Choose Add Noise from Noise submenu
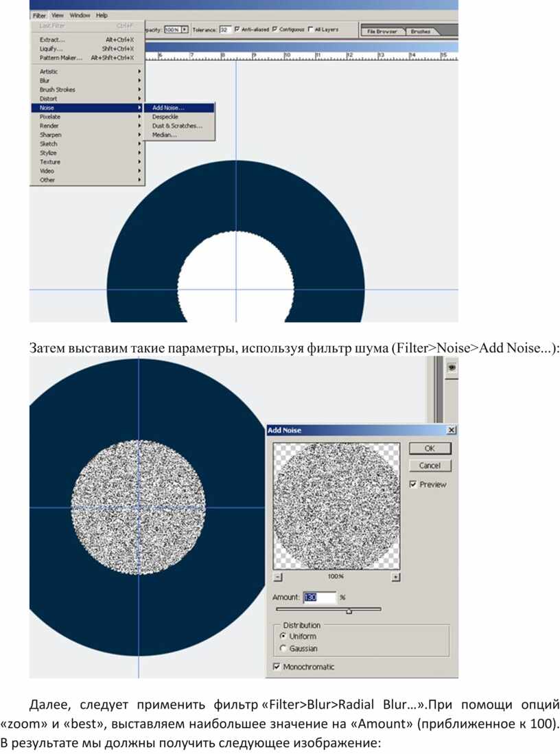The width and height of the screenshot is (560, 754). pos(169,108)
